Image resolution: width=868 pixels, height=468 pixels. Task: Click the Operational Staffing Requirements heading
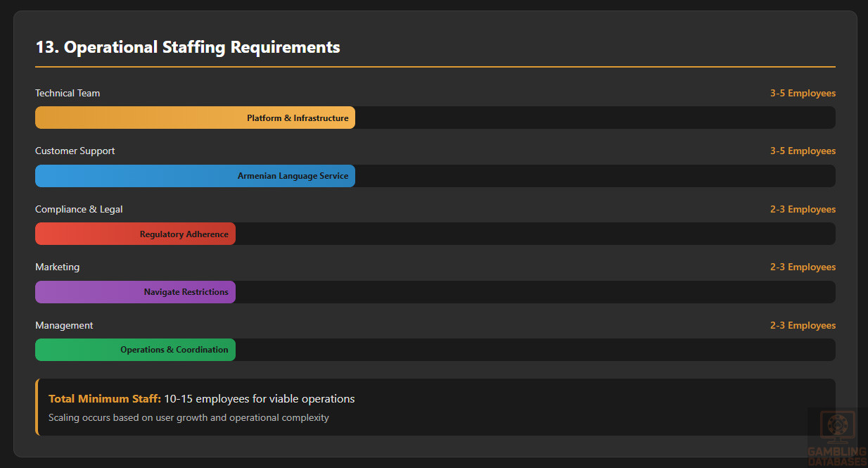pos(188,47)
